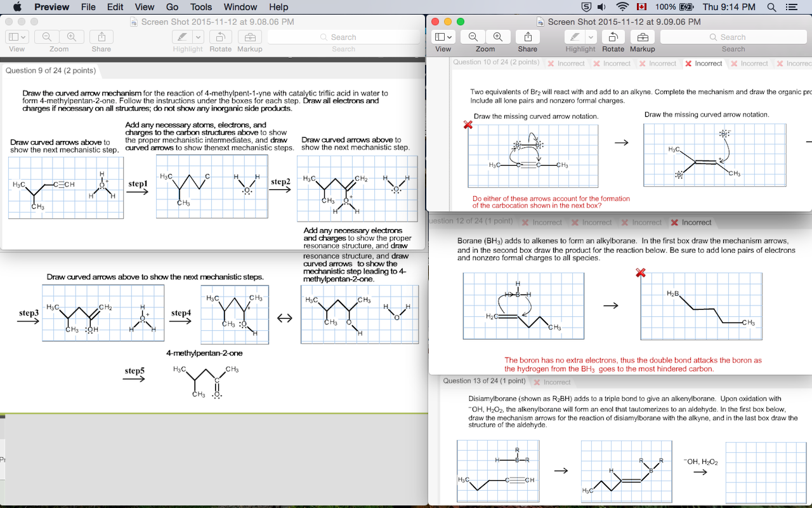Click the Canadian flag input menu icon
The image size is (812, 508).
coord(641,7)
